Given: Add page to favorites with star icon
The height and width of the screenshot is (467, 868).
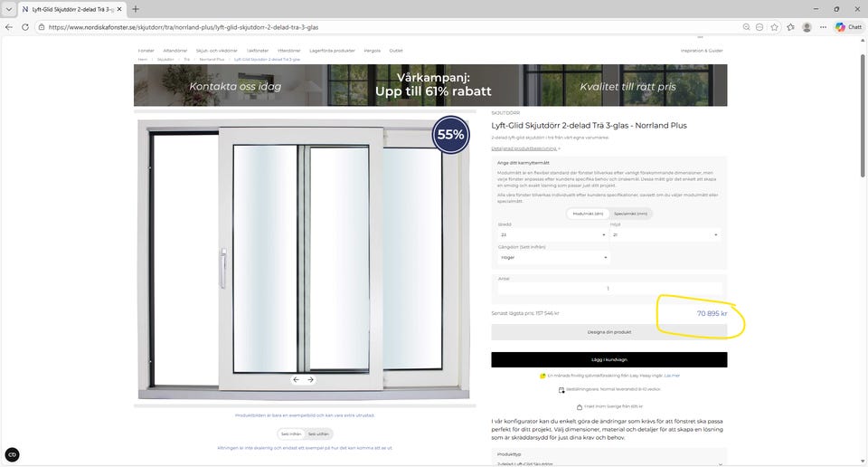Looking at the screenshot, I should point(775,26).
